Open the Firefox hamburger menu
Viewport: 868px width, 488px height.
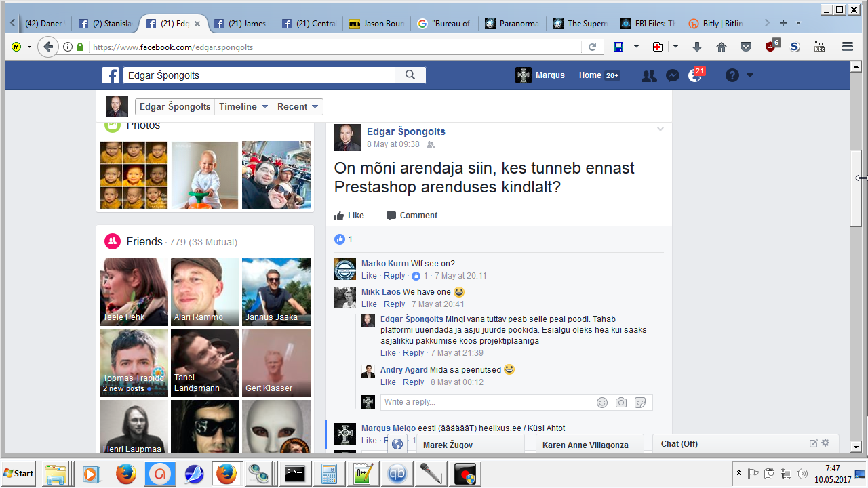tap(847, 47)
